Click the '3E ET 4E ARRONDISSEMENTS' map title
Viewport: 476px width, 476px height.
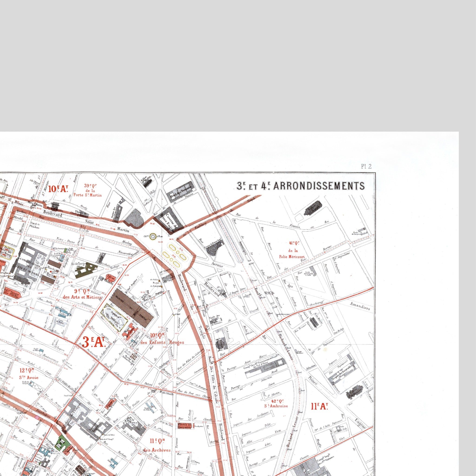(x=300, y=186)
